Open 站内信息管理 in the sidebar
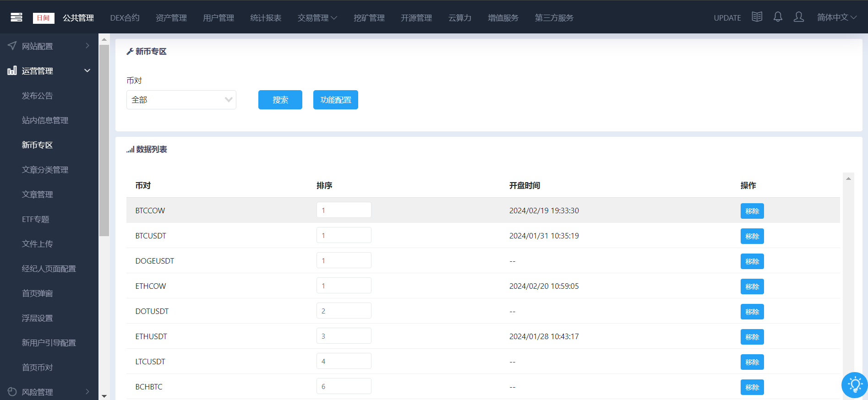This screenshot has width=868, height=400. [x=45, y=120]
